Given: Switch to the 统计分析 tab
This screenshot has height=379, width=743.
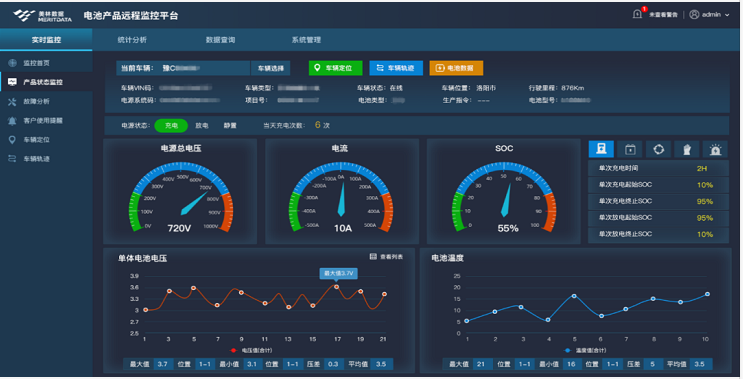Looking at the screenshot, I should click(132, 40).
